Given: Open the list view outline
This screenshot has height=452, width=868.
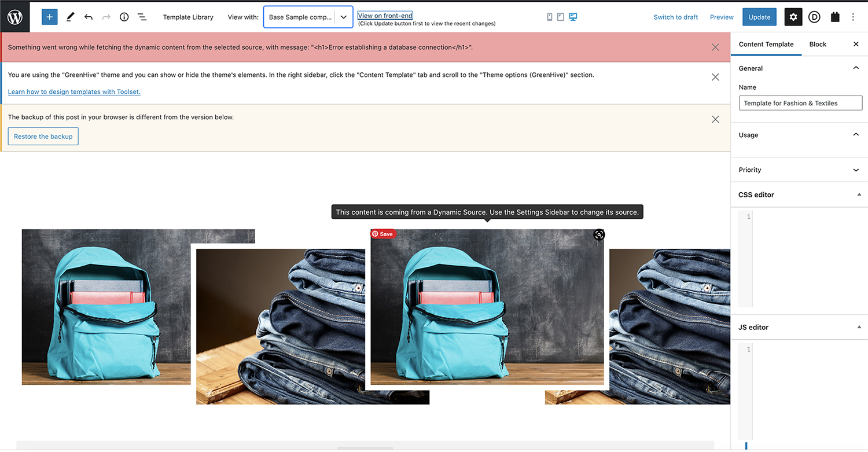Looking at the screenshot, I should tap(142, 17).
